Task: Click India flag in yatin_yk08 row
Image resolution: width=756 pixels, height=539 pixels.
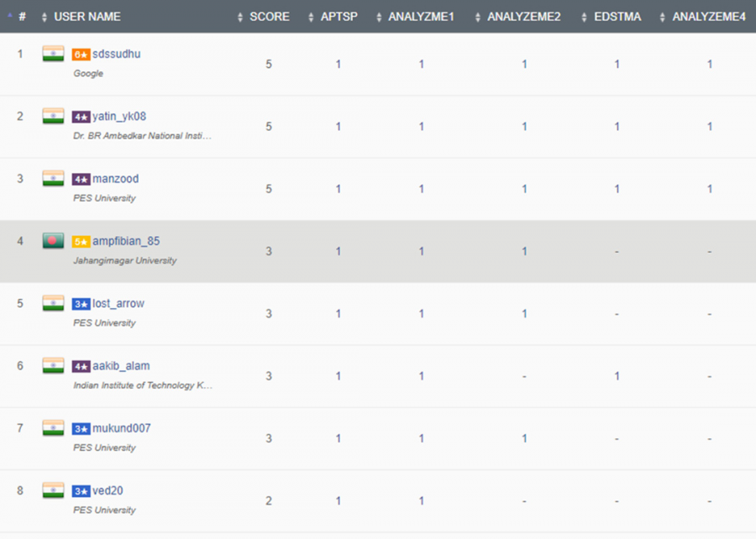Action: [x=53, y=116]
